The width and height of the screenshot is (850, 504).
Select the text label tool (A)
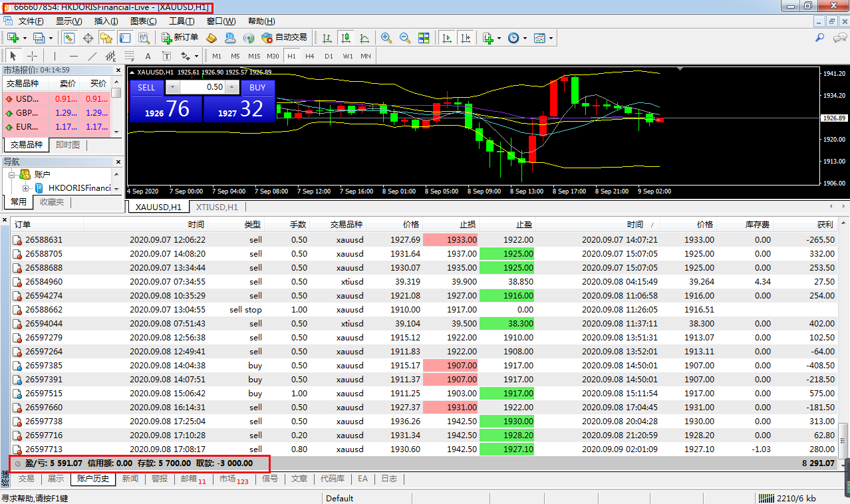pos(148,56)
